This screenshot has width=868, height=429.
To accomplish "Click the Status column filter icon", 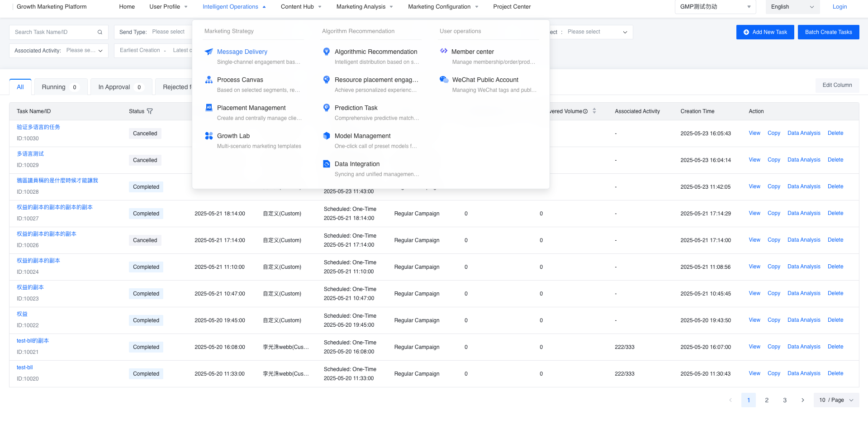I will (x=150, y=111).
